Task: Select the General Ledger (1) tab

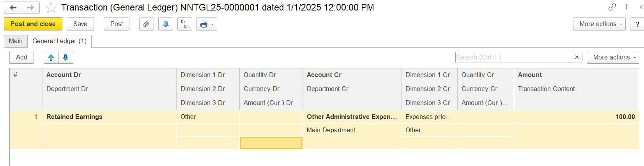Action: [x=59, y=41]
